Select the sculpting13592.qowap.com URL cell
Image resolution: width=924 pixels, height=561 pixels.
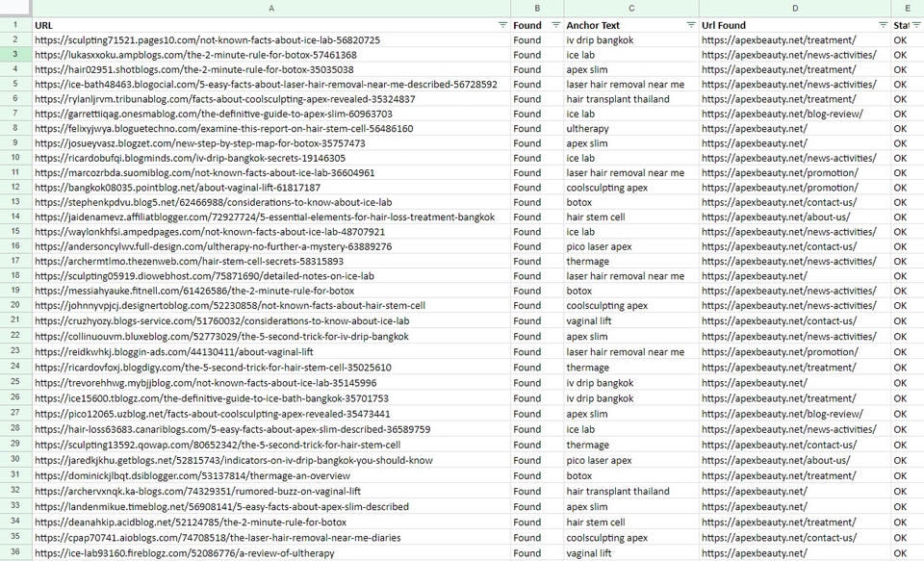[271, 445]
